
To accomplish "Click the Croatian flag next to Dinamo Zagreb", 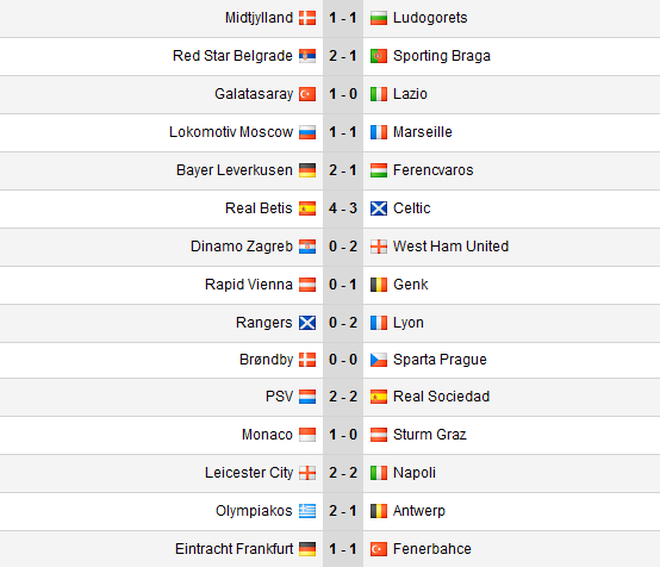I will [307, 246].
